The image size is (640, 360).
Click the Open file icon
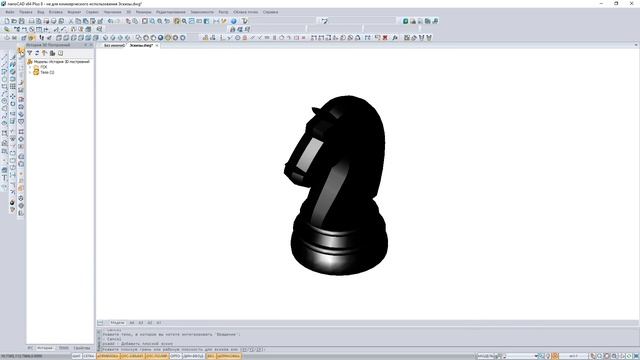click(14, 21)
